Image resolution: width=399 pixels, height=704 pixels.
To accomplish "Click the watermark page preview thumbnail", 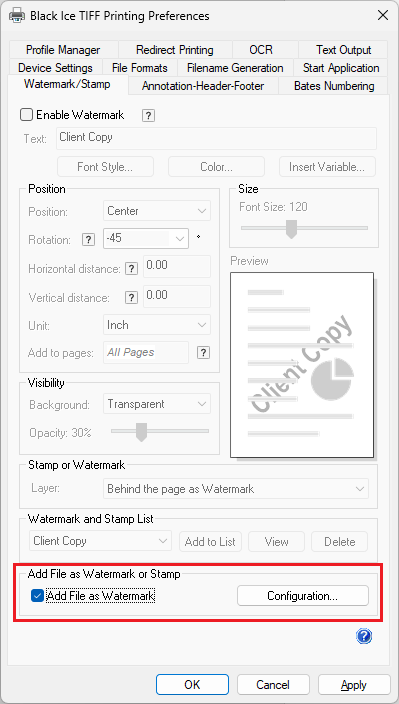I will 302,365.
